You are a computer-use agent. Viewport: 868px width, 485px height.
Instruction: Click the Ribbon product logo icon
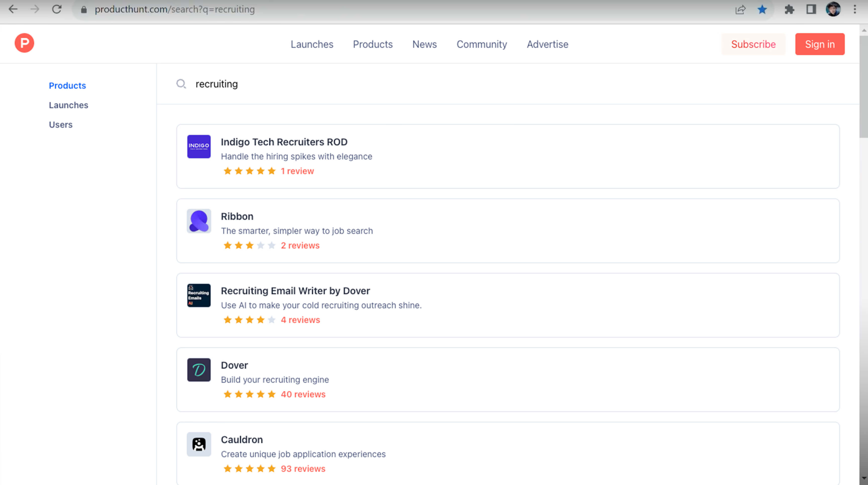[199, 221]
